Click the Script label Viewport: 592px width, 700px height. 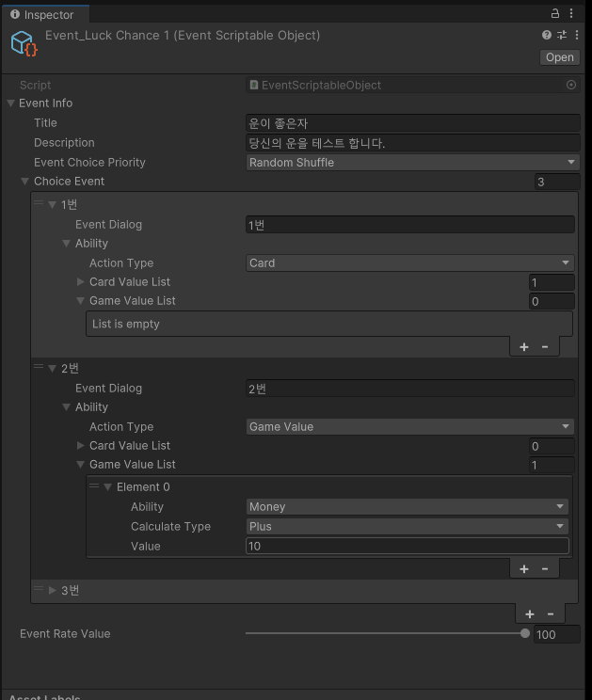point(35,86)
